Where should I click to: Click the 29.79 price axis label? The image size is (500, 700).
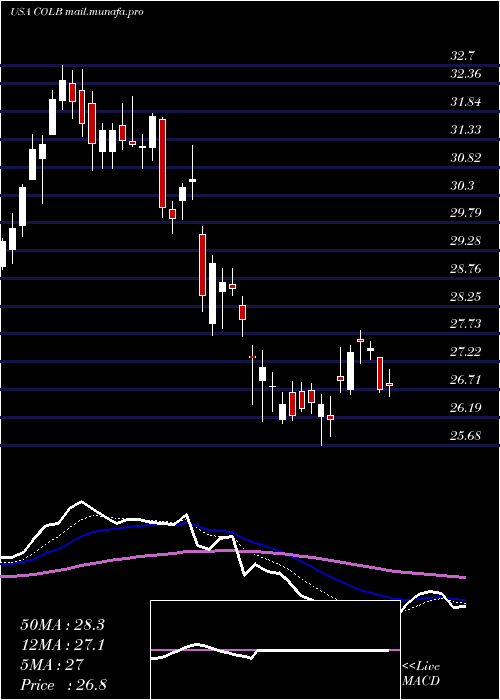point(466,213)
